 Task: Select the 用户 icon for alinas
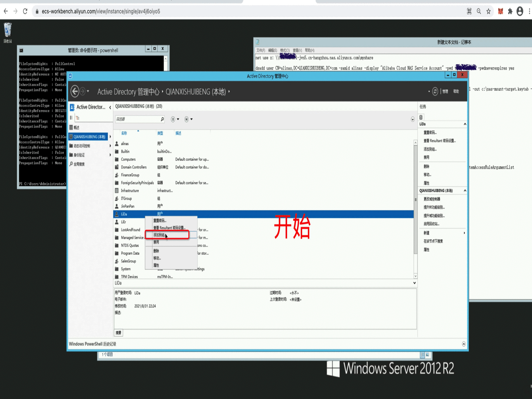116,144
